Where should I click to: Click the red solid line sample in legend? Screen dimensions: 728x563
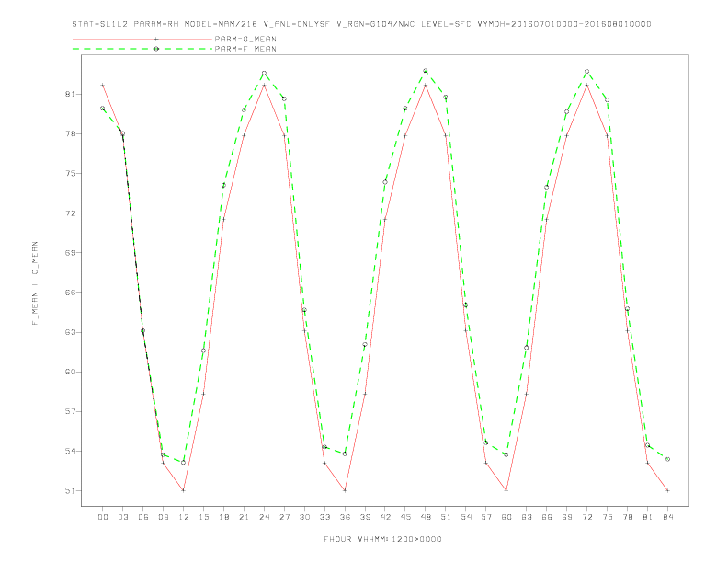point(142,39)
